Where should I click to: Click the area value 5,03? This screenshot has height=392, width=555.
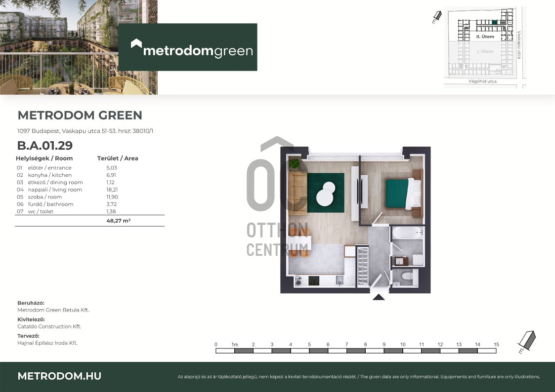tap(112, 168)
